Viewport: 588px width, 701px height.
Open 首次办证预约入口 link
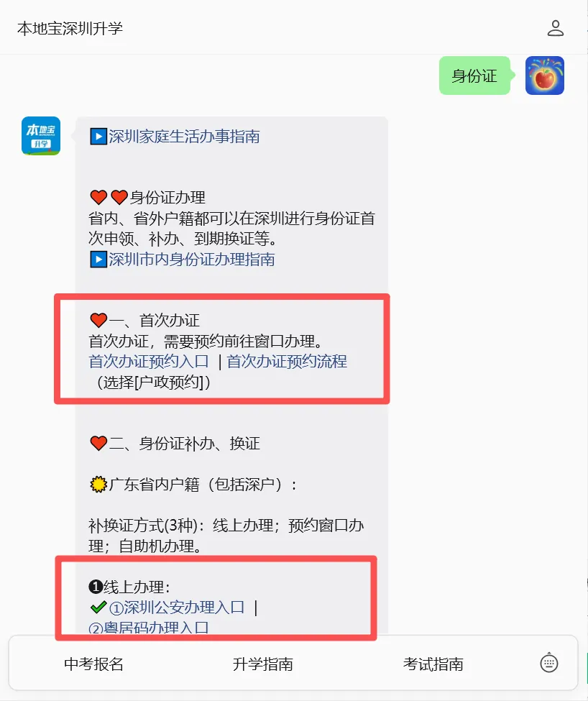click(149, 361)
